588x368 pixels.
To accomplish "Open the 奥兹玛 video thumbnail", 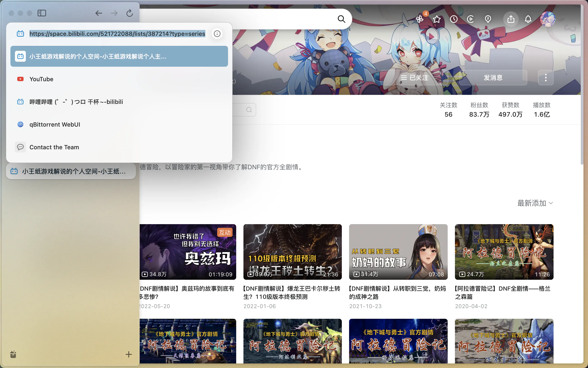I will [x=188, y=252].
